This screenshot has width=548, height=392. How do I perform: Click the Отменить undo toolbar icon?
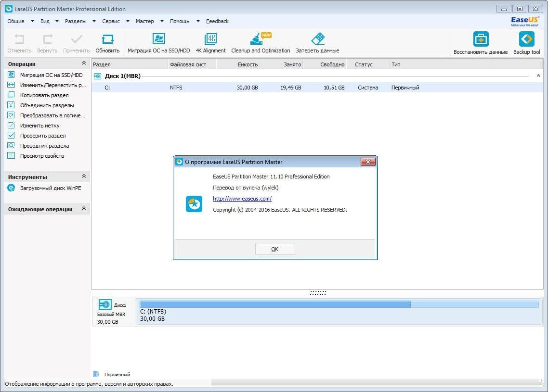[19, 39]
